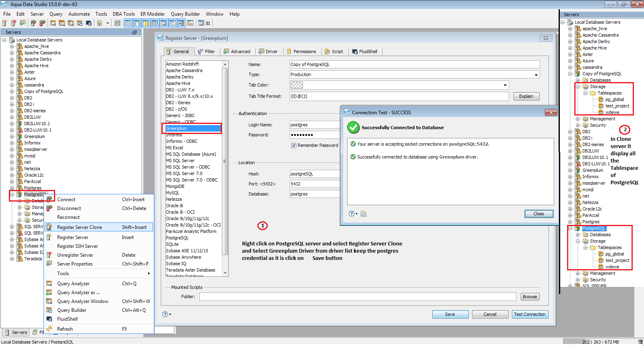Select Register Server Clone from the context menu
Viewport: 644px width, 346px height.
click(99, 227)
